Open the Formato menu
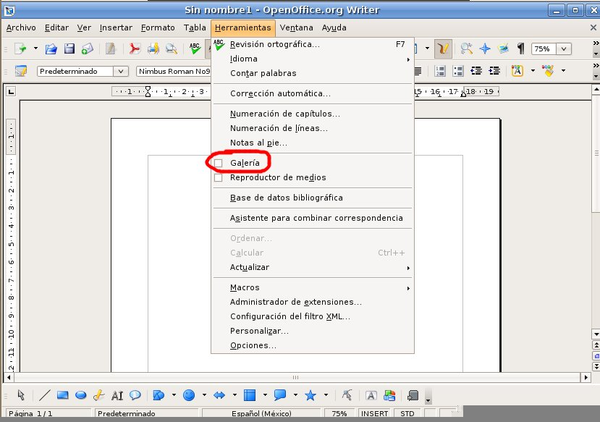 coord(158,27)
